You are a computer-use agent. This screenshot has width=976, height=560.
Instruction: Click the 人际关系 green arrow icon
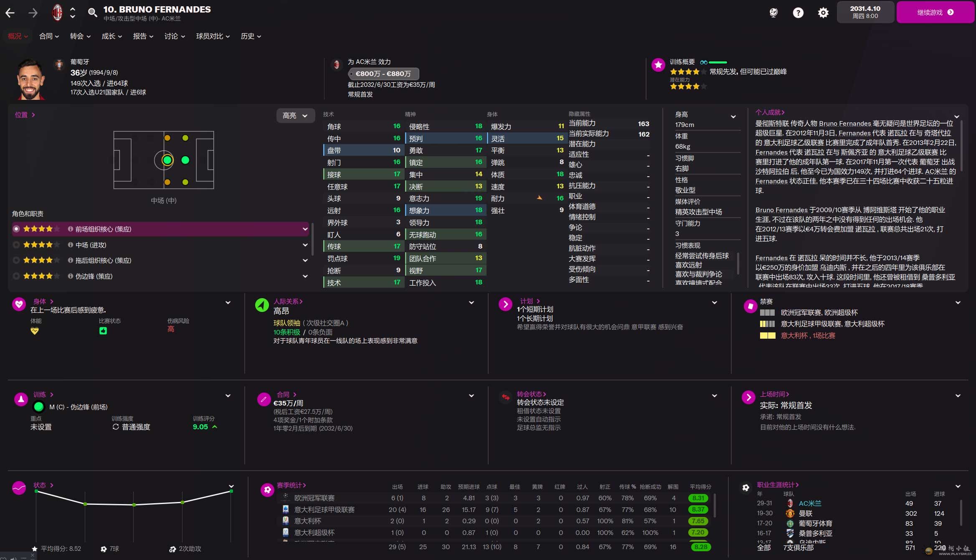click(x=262, y=305)
